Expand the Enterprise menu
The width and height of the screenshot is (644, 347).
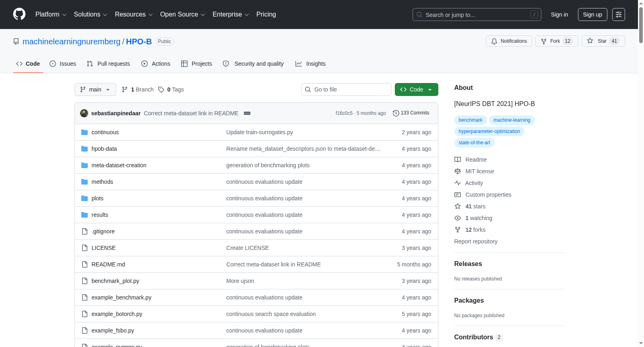click(231, 15)
